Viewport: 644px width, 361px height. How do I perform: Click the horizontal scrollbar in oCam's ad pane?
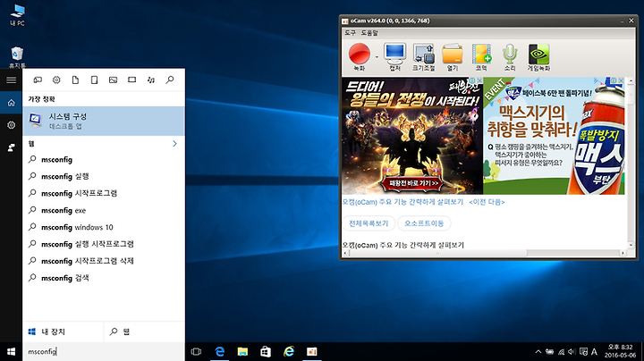(437, 253)
